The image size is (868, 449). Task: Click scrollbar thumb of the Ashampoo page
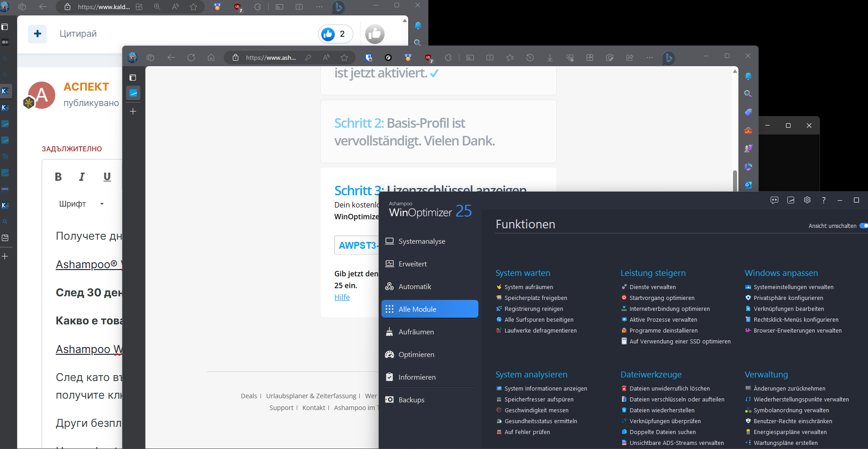pos(735,180)
